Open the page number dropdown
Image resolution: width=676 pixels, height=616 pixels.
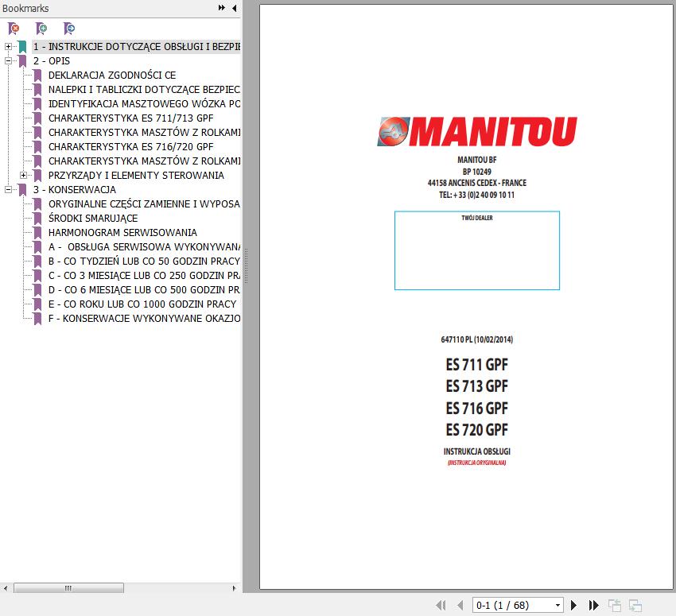point(558,605)
